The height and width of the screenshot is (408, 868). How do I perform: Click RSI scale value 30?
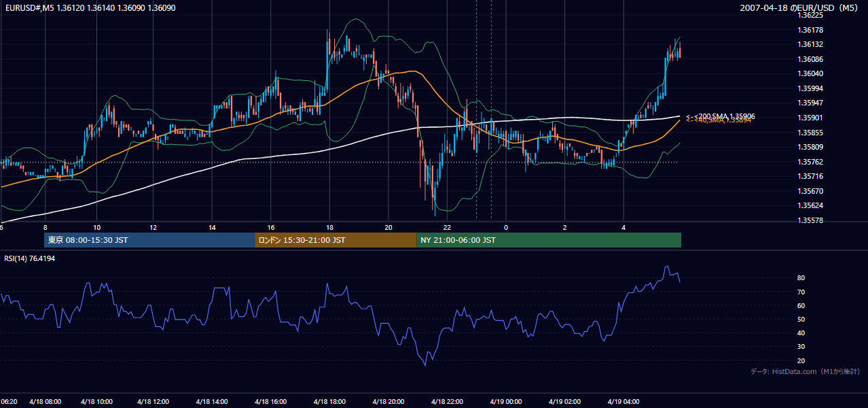click(801, 346)
